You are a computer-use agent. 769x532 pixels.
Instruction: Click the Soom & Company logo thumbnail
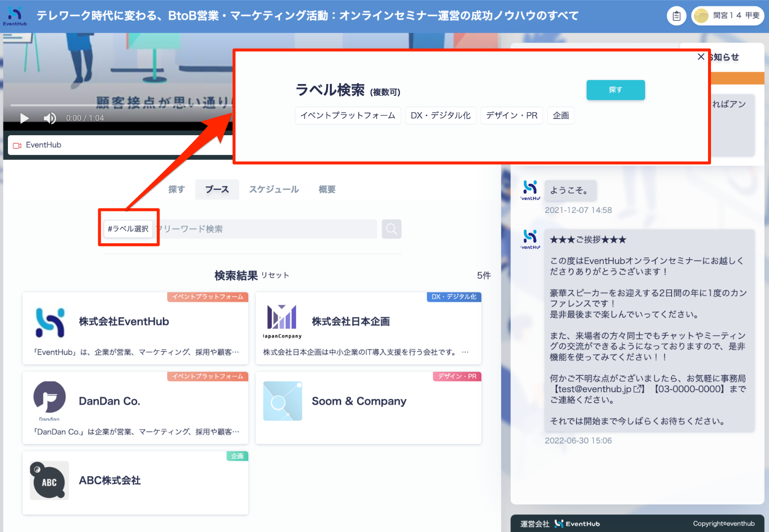point(283,401)
